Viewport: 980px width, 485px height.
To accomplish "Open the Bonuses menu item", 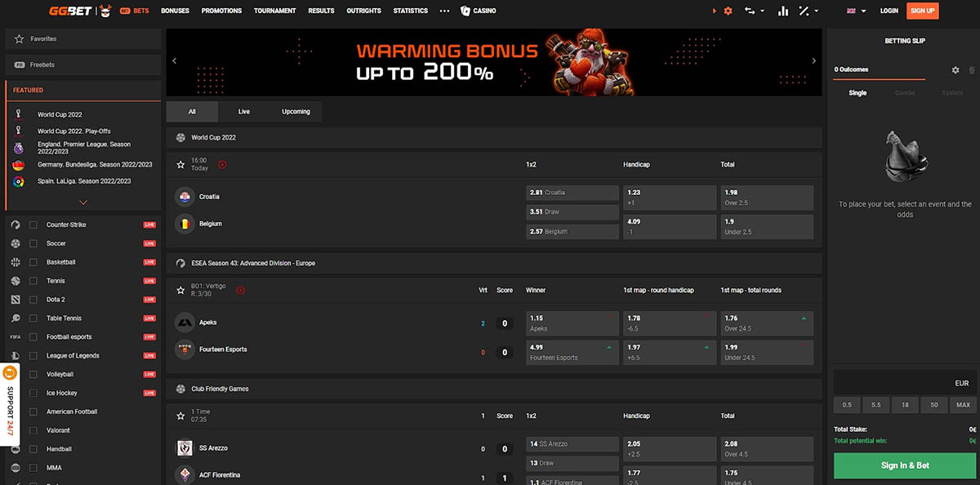I will pyautogui.click(x=174, y=11).
